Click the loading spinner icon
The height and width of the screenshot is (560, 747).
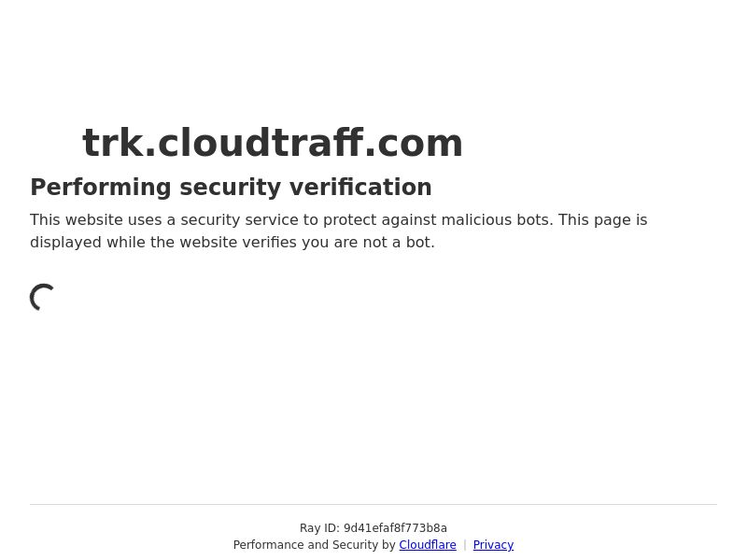click(42, 297)
